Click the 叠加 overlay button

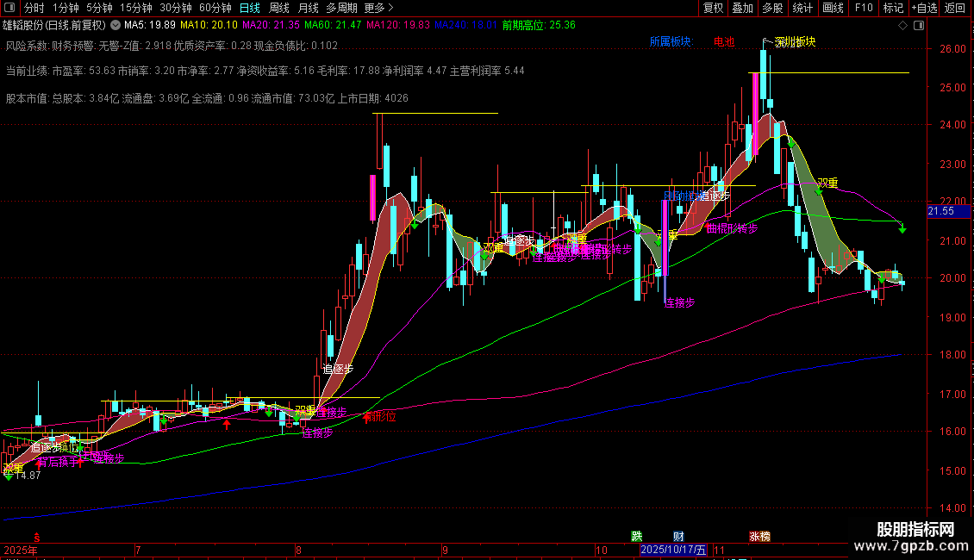pyautogui.click(x=743, y=8)
